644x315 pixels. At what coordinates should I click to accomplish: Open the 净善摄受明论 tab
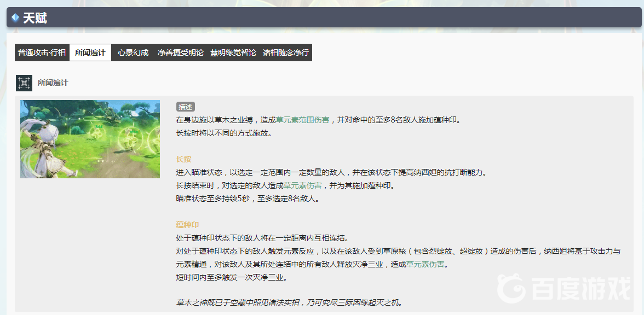[x=181, y=52]
